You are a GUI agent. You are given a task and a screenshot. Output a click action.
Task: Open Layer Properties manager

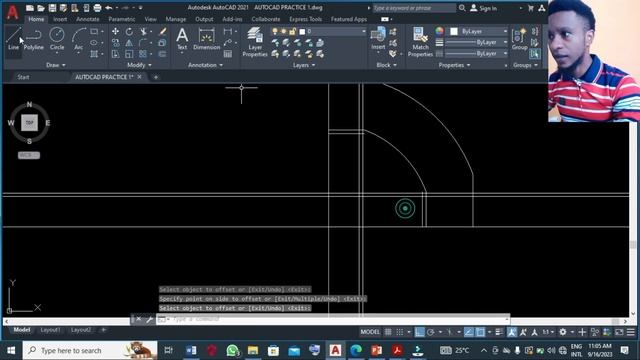click(255, 42)
